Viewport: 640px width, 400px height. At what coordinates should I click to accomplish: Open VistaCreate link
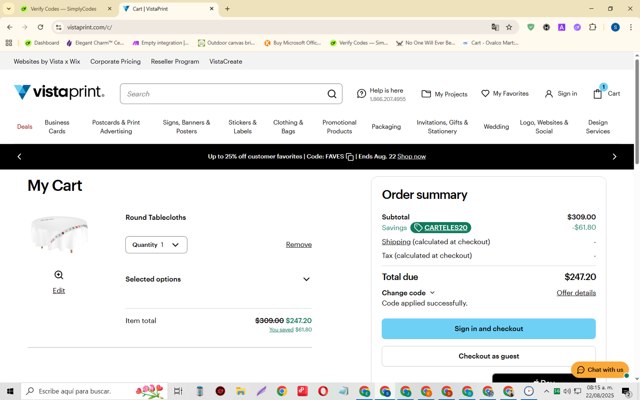(226, 62)
